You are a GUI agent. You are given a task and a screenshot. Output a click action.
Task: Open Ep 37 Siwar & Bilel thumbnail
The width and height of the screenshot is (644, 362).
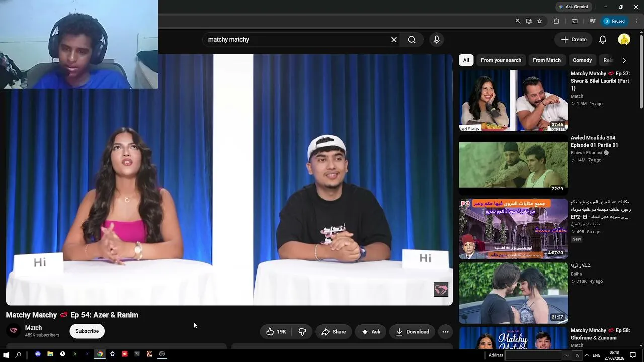[513, 101]
